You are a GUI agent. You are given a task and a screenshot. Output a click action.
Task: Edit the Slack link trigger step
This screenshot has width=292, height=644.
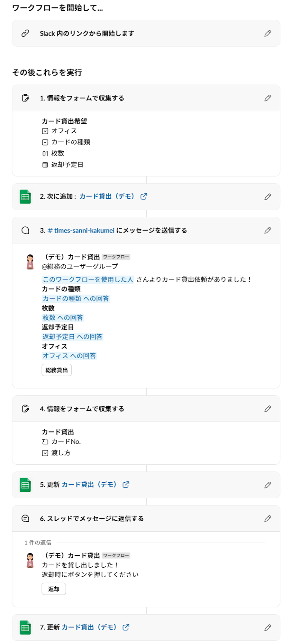(x=268, y=33)
